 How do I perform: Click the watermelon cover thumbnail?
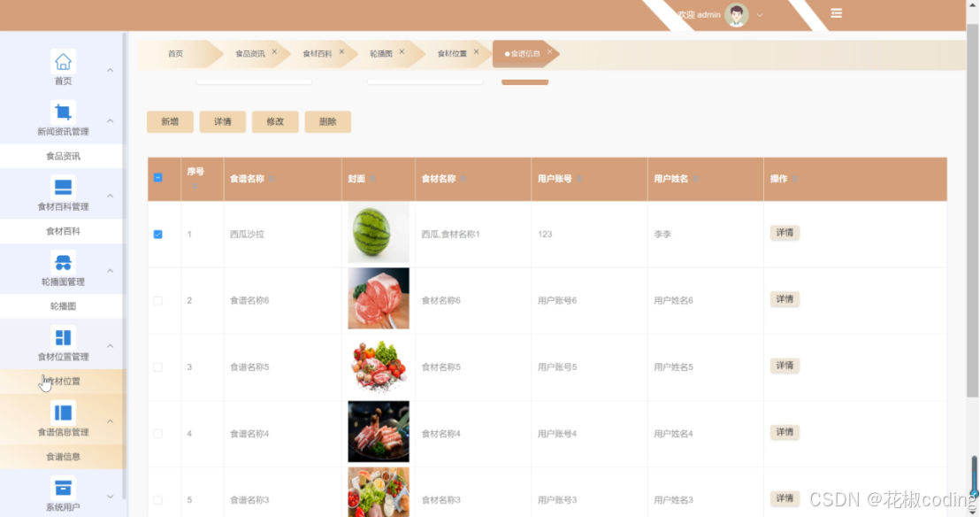[x=379, y=232]
